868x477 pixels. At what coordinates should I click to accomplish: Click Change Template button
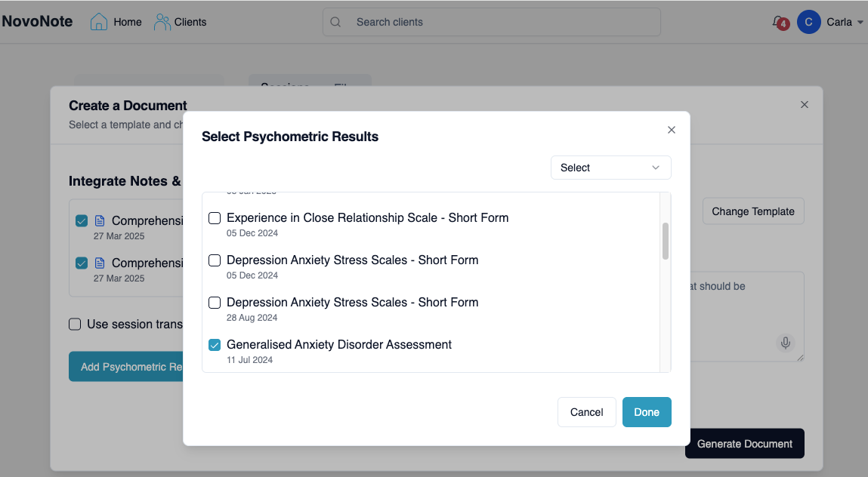tap(752, 211)
